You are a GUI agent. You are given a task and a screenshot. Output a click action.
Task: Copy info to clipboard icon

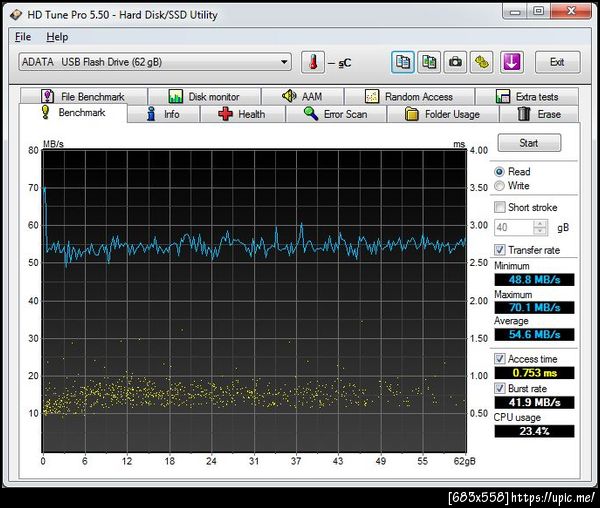pyautogui.click(x=403, y=62)
